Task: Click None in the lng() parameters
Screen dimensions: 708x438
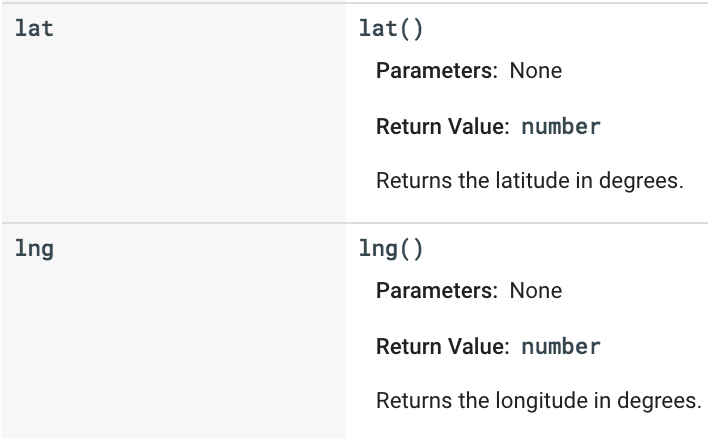Action: (536, 291)
